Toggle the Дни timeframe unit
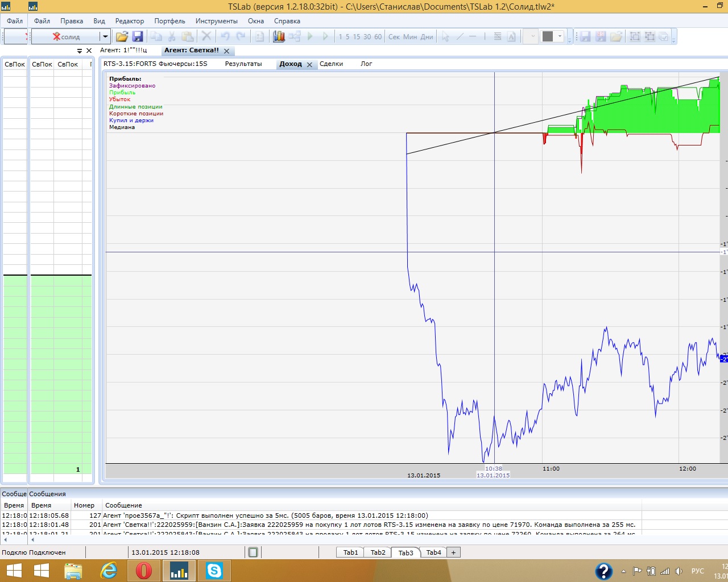This screenshot has height=582, width=728. 427,37
